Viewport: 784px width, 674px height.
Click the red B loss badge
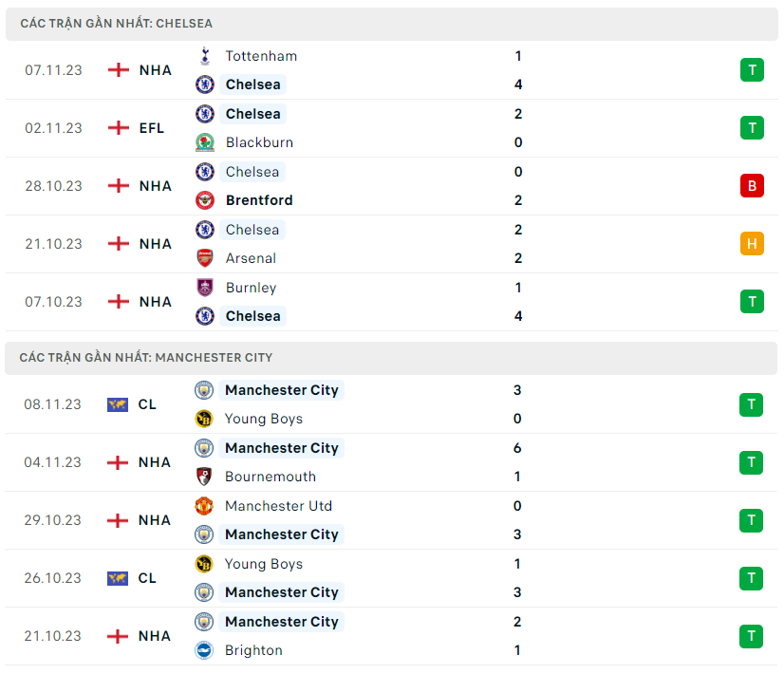752,186
